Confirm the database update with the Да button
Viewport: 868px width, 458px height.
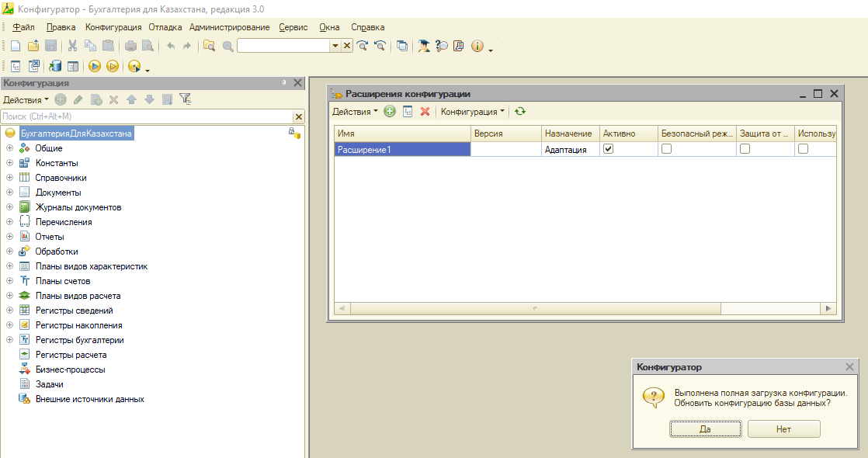point(705,429)
